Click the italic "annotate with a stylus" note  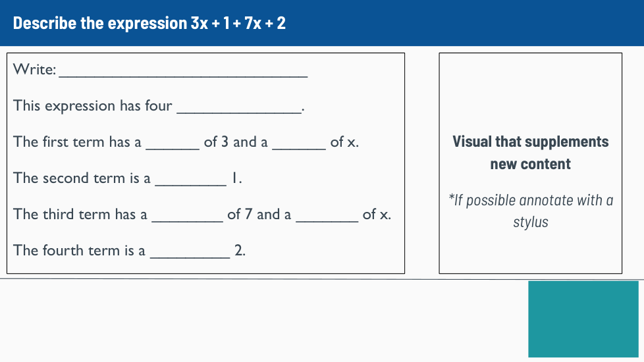pyautogui.click(x=530, y=211)
